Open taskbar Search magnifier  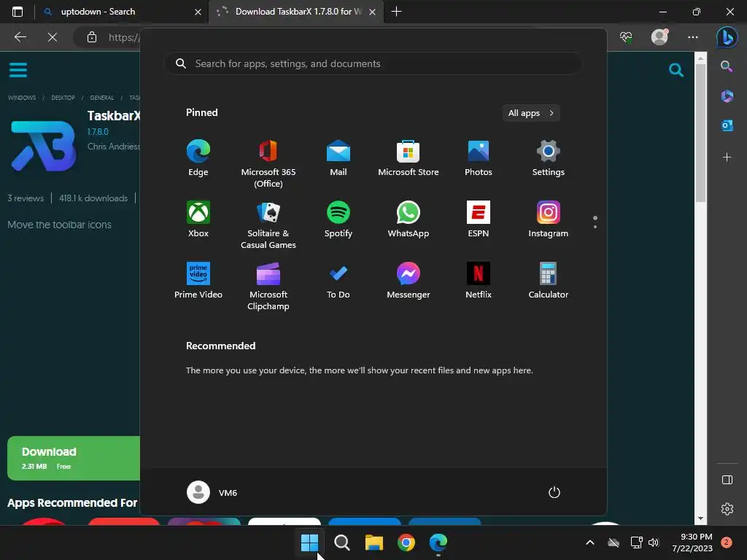341,542
